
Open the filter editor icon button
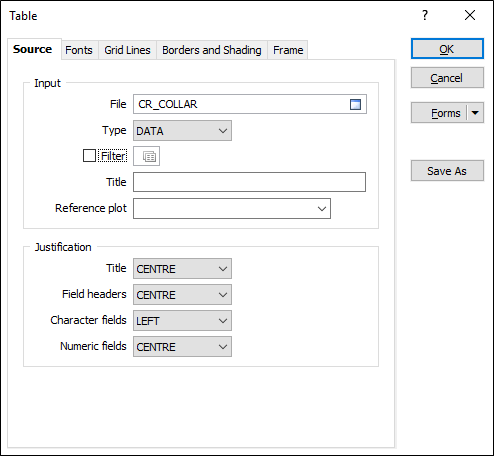[x=147, y=156]
